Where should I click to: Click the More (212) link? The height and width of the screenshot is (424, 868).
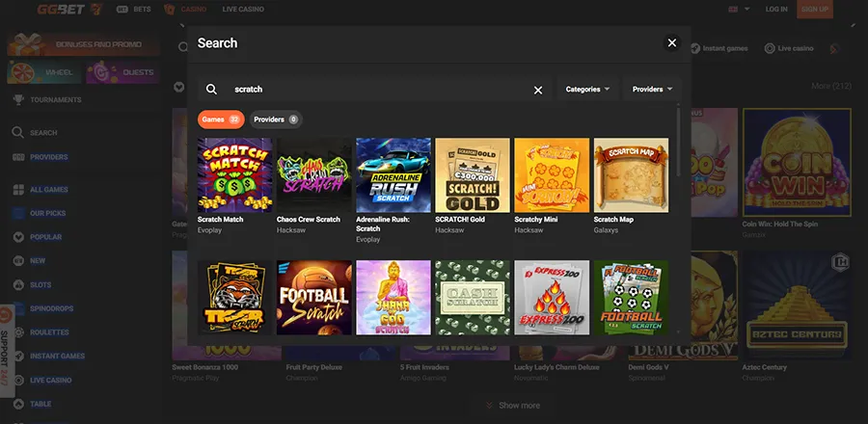click(x=831, y=86)
